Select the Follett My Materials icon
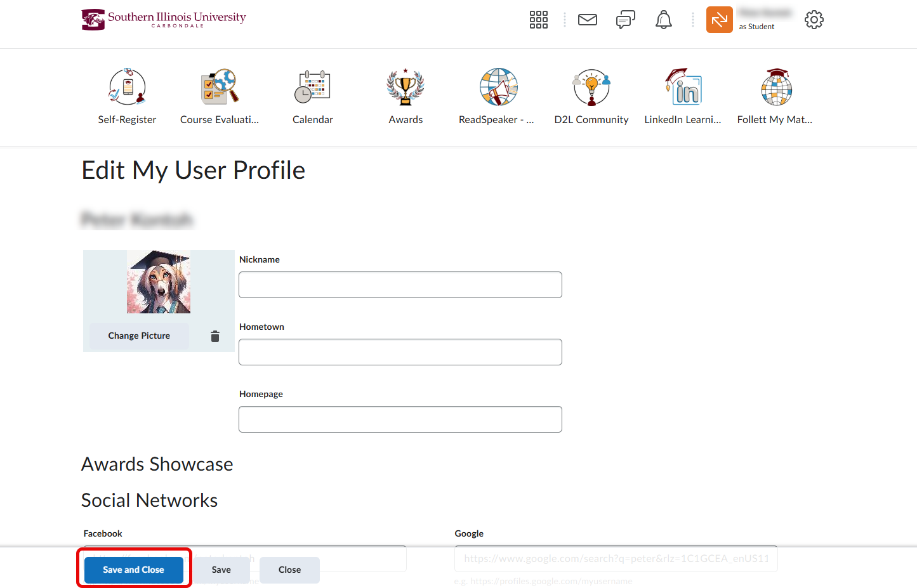This screenshot has width=917, height=588. (x=775, y=87)
